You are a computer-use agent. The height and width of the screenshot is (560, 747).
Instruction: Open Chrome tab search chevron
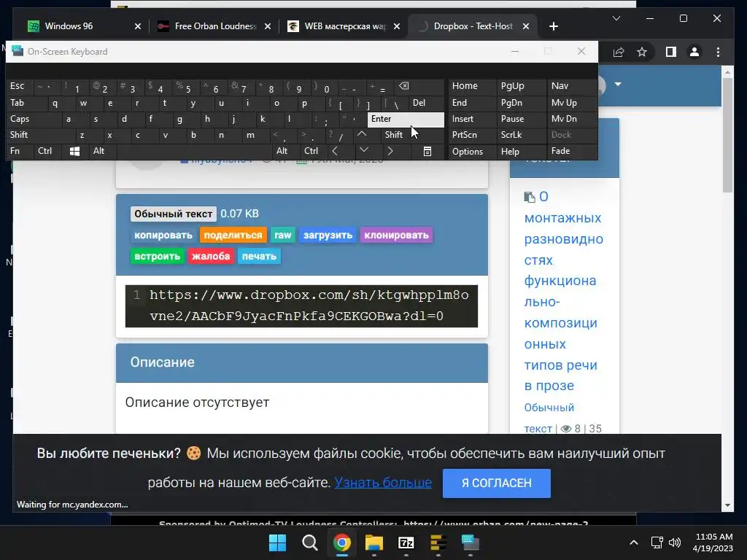[x=616, y=18]
